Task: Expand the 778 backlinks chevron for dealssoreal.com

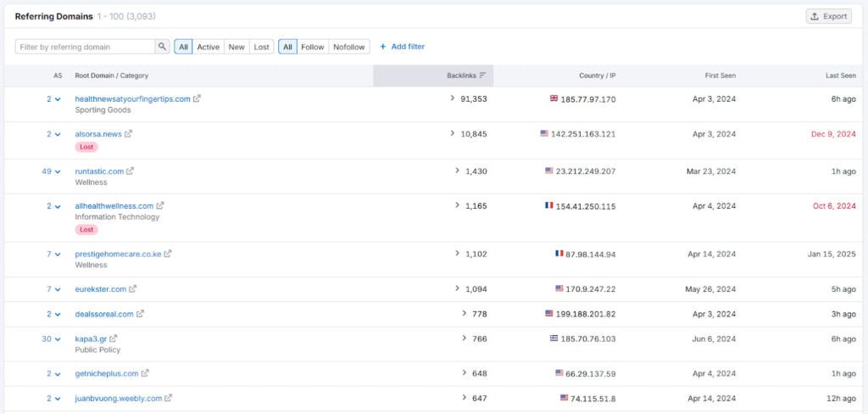Action: pos(464,313)
